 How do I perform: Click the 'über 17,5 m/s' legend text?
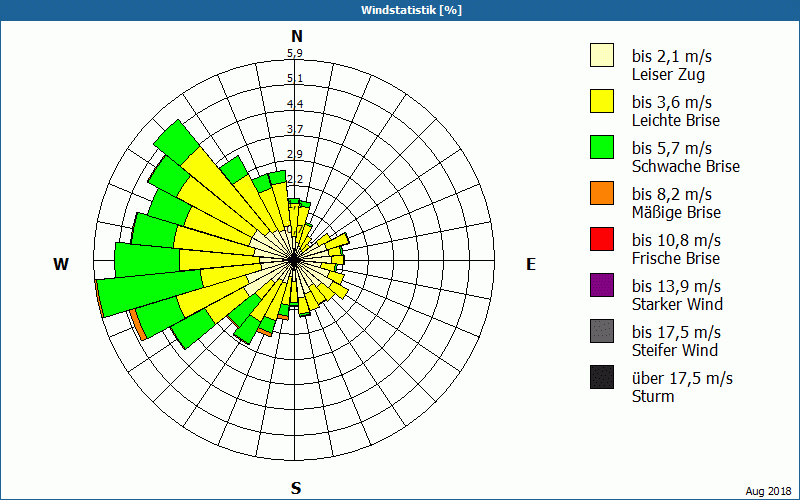click(x=682, y=378)
